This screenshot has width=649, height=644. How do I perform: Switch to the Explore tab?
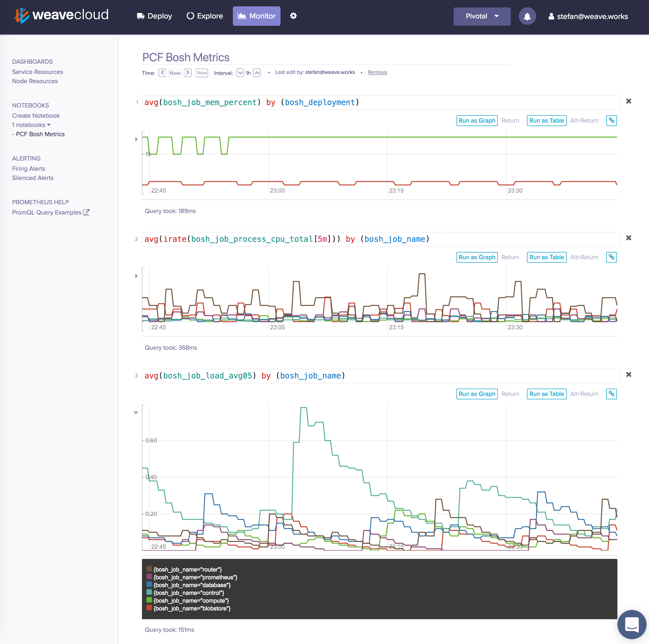(205, 16)
